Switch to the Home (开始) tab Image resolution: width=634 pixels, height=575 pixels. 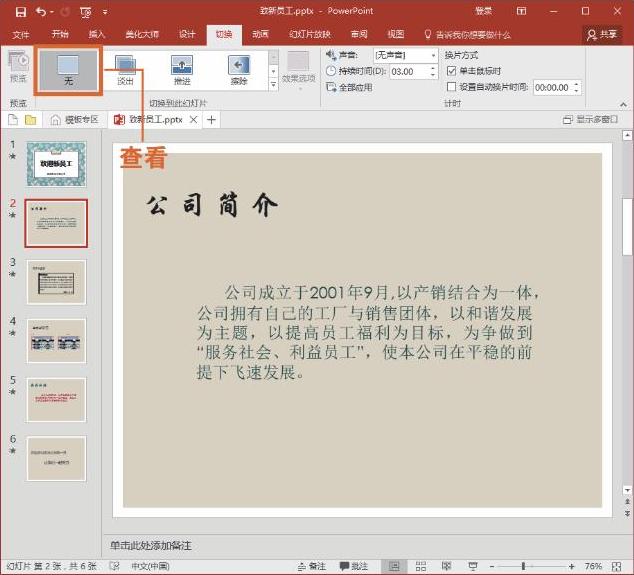coord(60,34)
